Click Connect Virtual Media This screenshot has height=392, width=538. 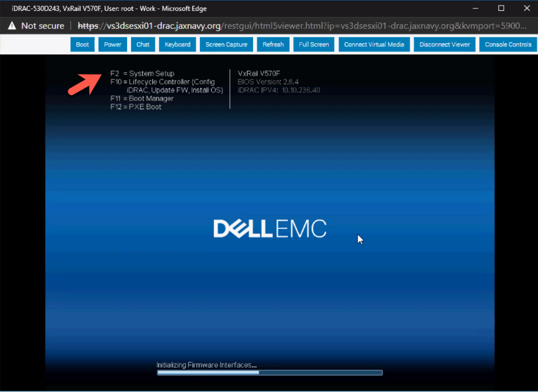pyautogui.click(x=374, y=45)
